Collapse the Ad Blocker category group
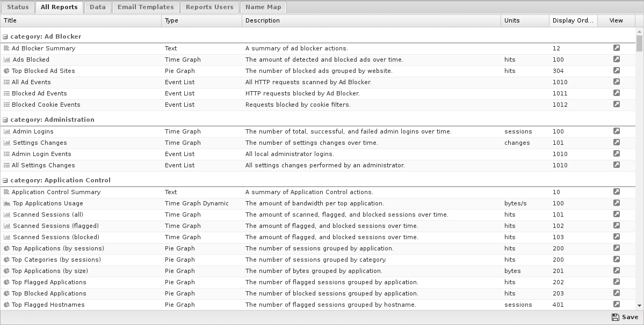The height and width of the screenshot is (325, 644). (x=5, y=37)
